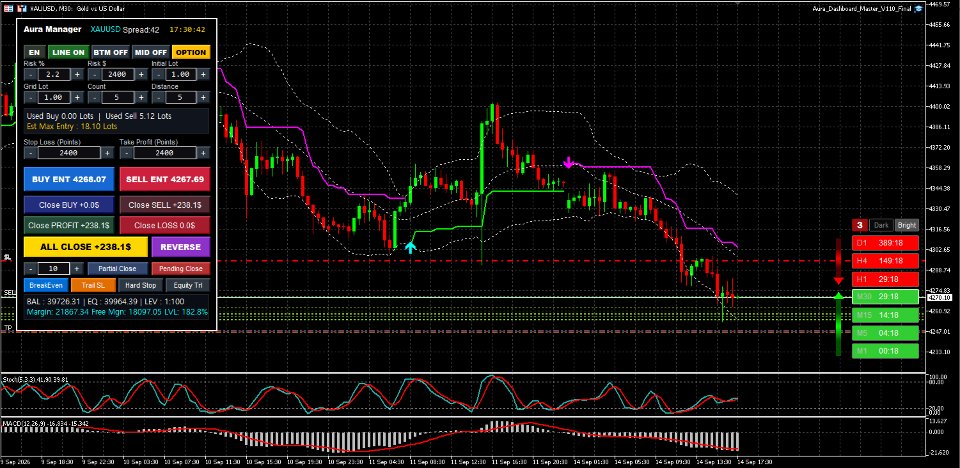
Task: Open the OPTION settings
Action: coord(191,53)
